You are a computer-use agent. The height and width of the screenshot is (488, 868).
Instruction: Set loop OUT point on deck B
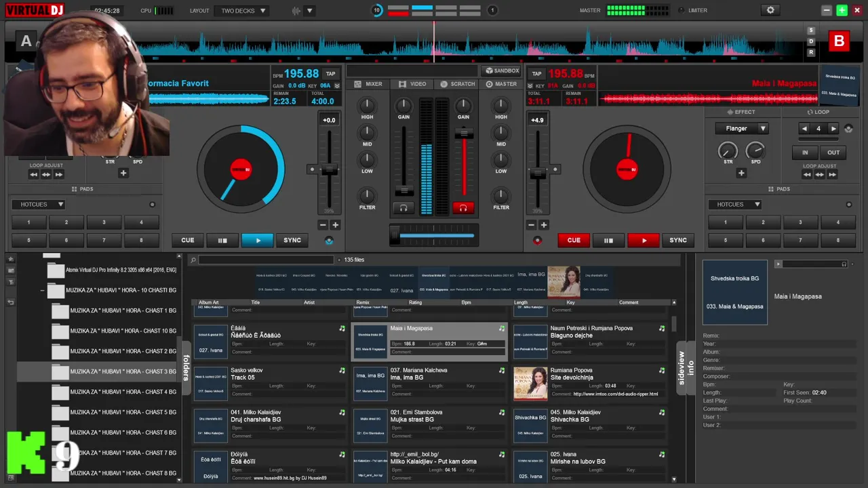833,152
